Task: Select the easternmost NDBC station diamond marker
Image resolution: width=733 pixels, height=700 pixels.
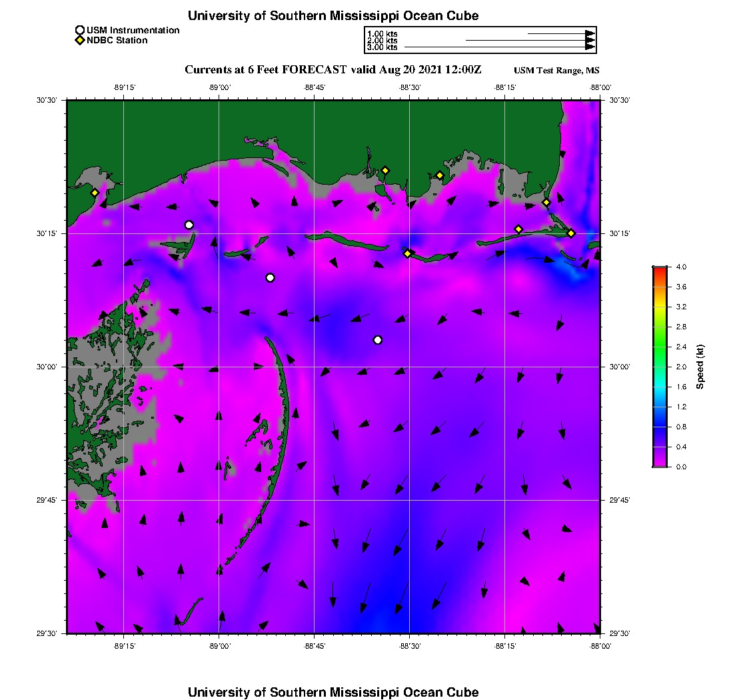Action: (571, 233)
